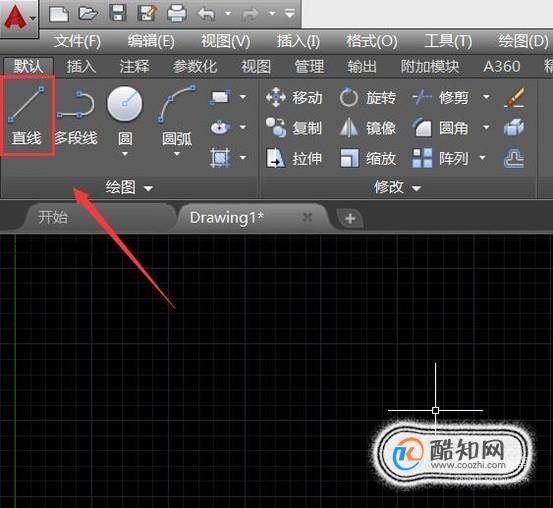Click the undo arrow button
The height and width of the screenshot is (508, 553).
(206, 14)
